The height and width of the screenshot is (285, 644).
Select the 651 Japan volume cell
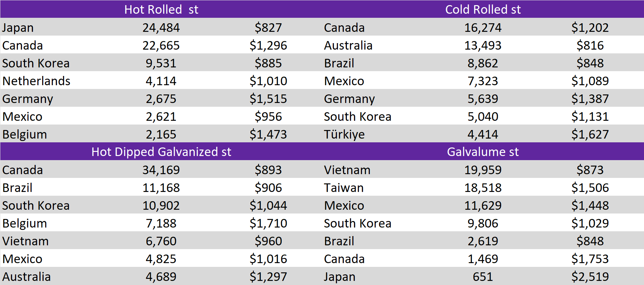[x=483, y=277]
